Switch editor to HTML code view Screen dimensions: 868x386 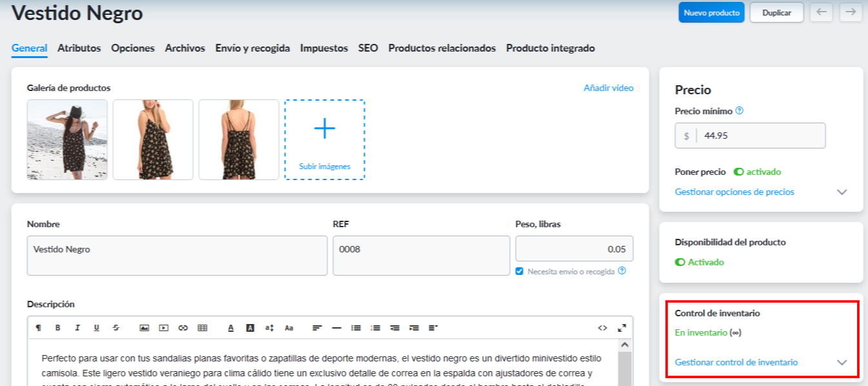(603, 328)
